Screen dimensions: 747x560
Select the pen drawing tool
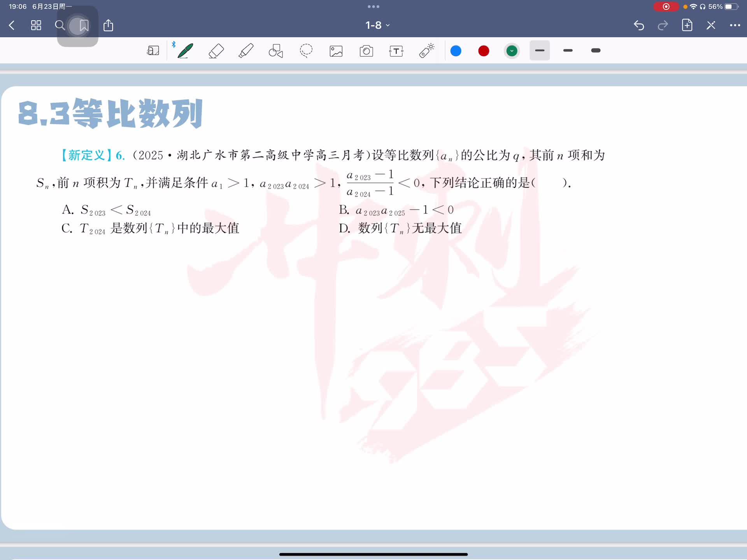tap(185, 51)
